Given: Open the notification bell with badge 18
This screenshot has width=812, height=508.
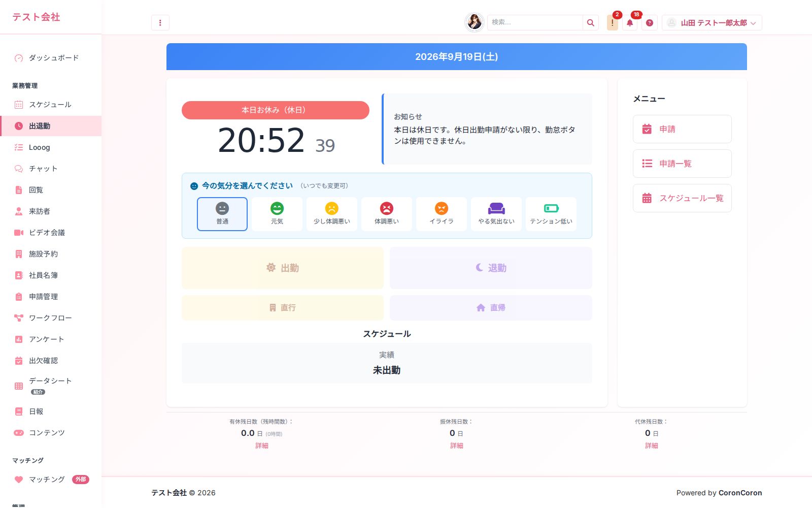Looking at the screenshot, I should click(630, 22).
